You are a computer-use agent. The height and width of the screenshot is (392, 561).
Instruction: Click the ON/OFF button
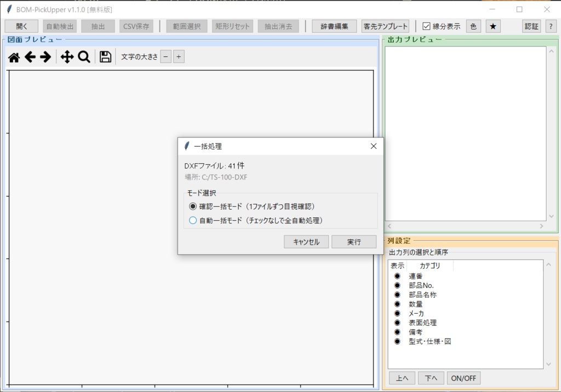point(463,378)
